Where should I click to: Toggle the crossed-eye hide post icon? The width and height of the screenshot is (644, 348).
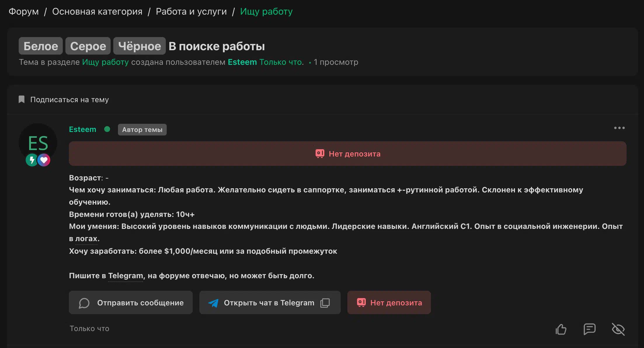tap(618, 329)
